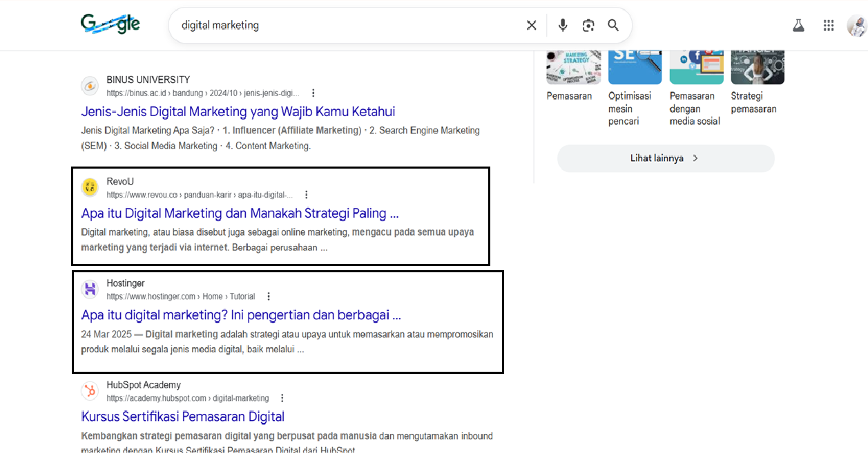
Task: Click into the search box text
Action: click(220, 26)
